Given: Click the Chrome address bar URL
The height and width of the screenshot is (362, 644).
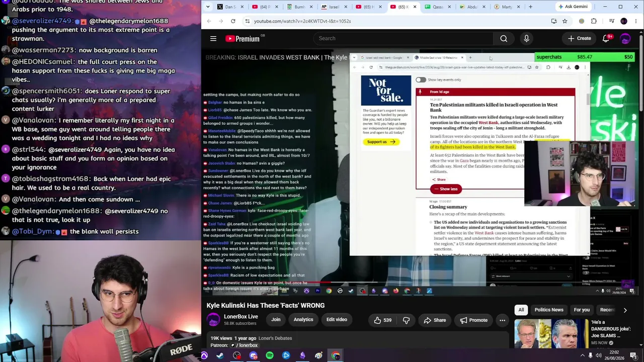Looking at the screenshot, I should (x=302, y=21).
